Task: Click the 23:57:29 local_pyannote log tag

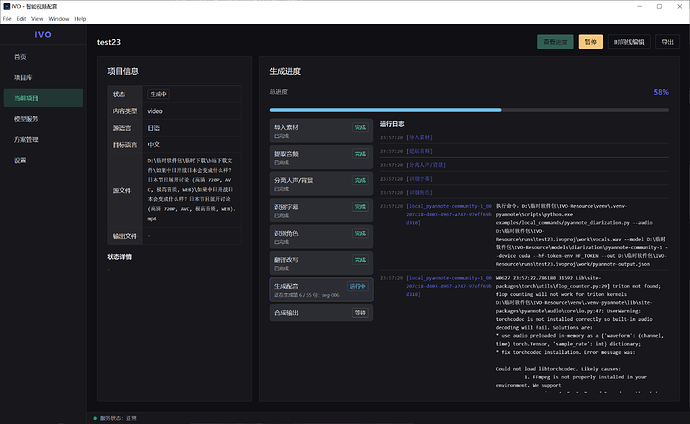Action: coord(449,286)
